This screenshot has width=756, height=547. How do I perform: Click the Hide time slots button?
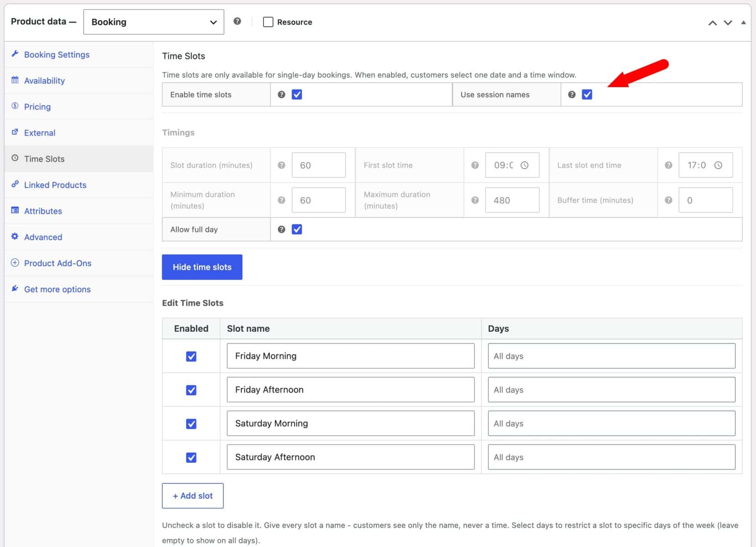point(202,267)
